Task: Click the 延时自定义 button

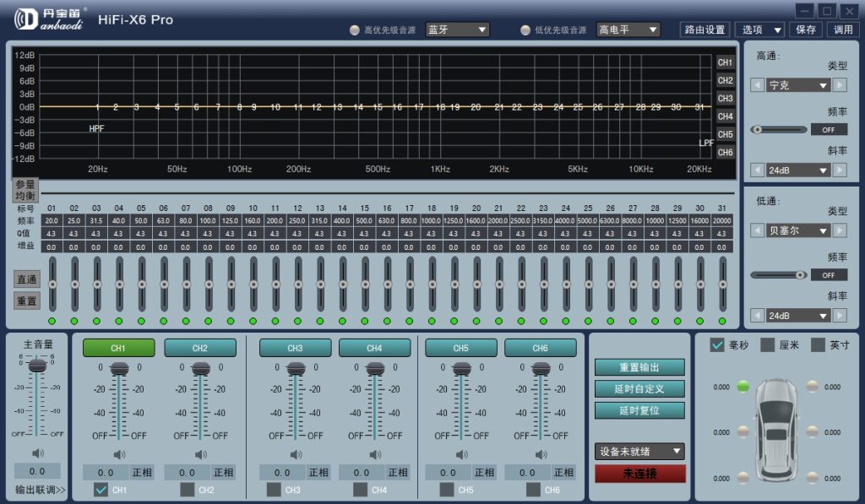Action: click(x=639, y=388)
